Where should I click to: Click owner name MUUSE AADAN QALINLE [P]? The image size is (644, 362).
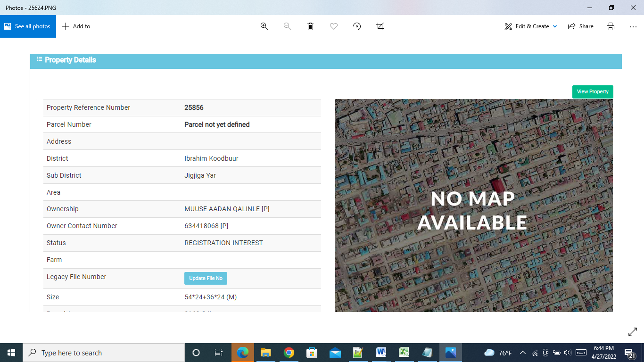tap(227, 209)
